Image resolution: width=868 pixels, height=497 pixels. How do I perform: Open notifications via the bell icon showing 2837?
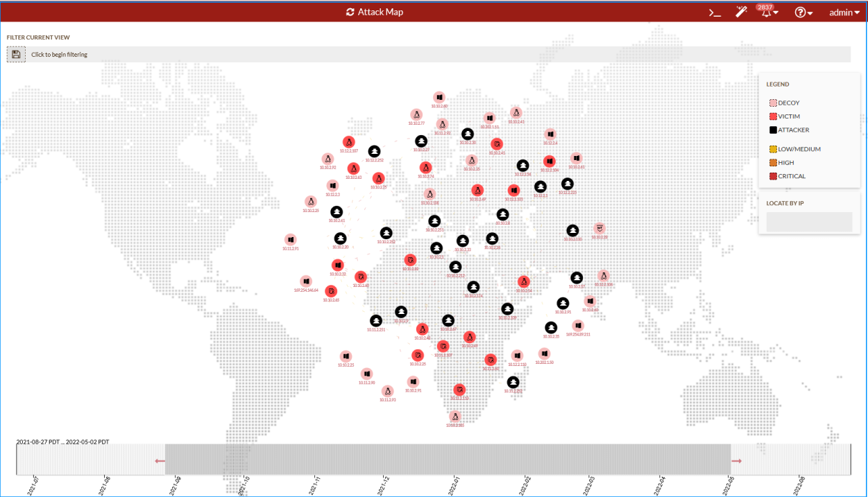tap(765, 12)
